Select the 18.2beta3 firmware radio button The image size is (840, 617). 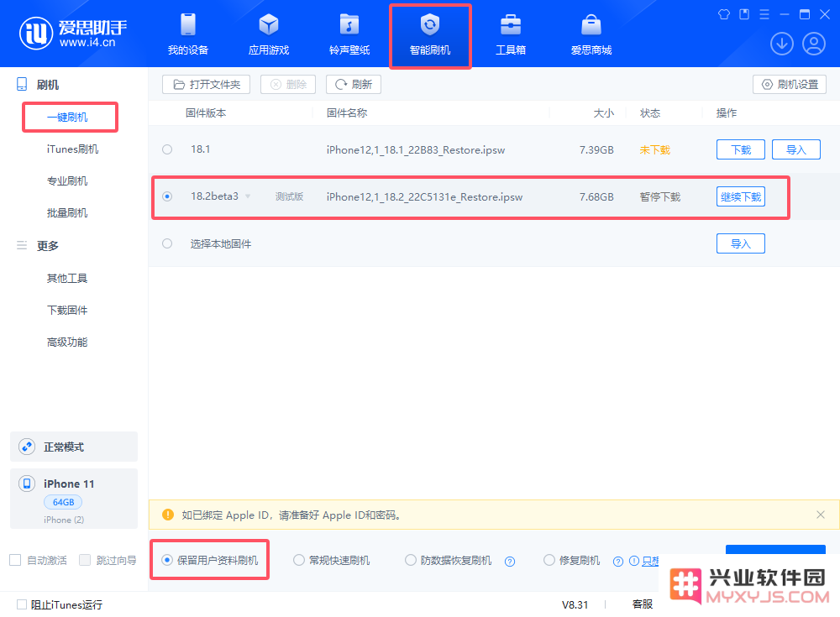point(167,196)
